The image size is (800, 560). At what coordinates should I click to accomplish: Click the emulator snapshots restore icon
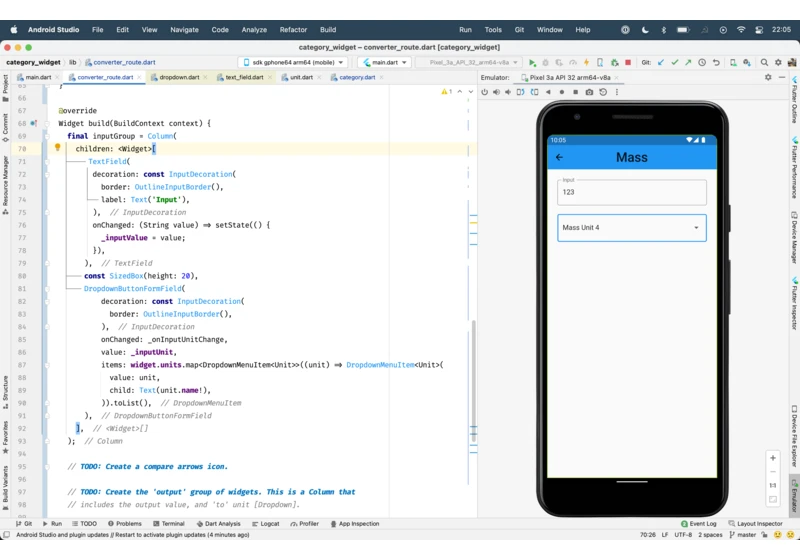point(603,92)
